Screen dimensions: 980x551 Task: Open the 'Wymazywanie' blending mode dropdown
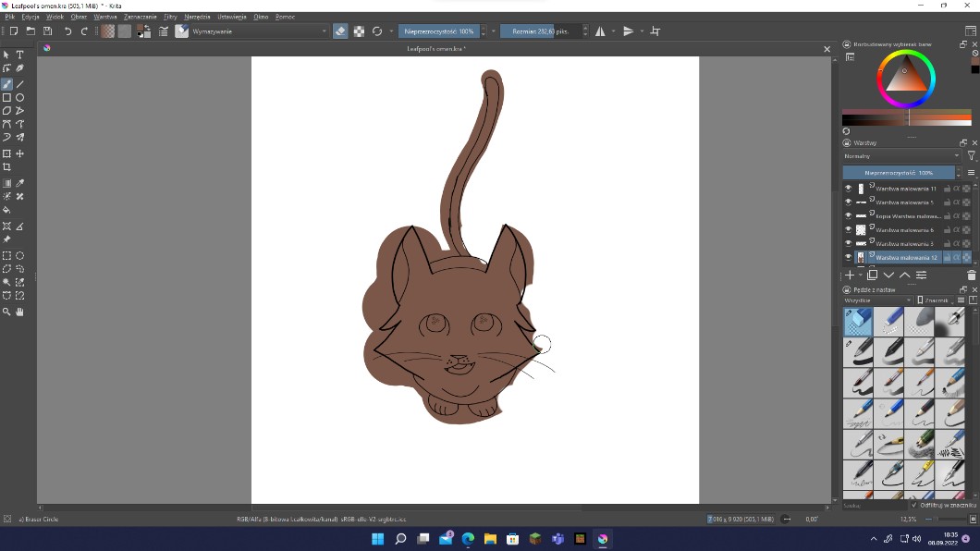coord(259,31)
